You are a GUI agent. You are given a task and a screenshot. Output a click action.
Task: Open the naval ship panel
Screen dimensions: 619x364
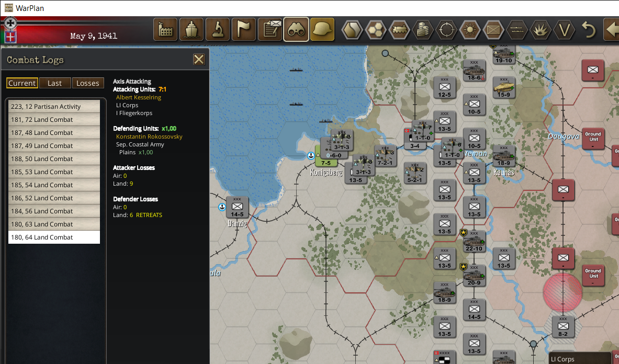191,30
